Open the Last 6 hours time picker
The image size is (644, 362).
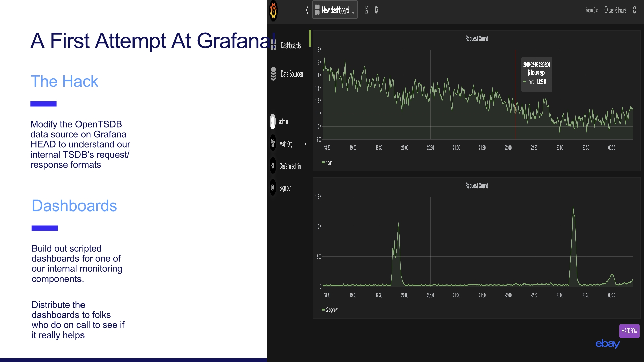(x=615, y=10)
